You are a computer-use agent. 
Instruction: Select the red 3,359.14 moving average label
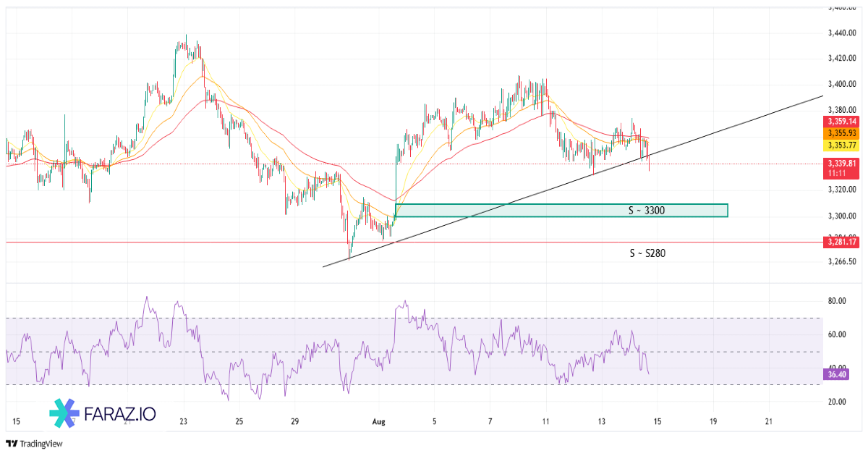point(841,122)
